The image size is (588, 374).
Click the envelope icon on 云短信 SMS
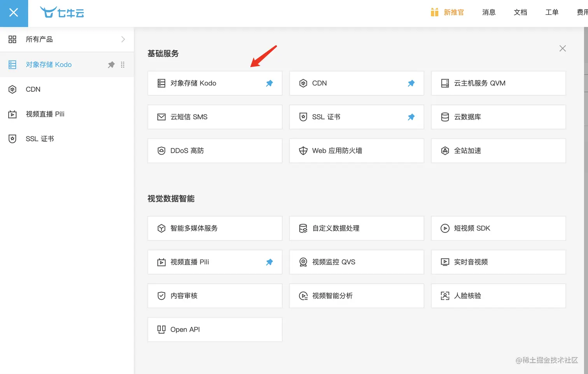pyautogui.click(x=161, y=117)
